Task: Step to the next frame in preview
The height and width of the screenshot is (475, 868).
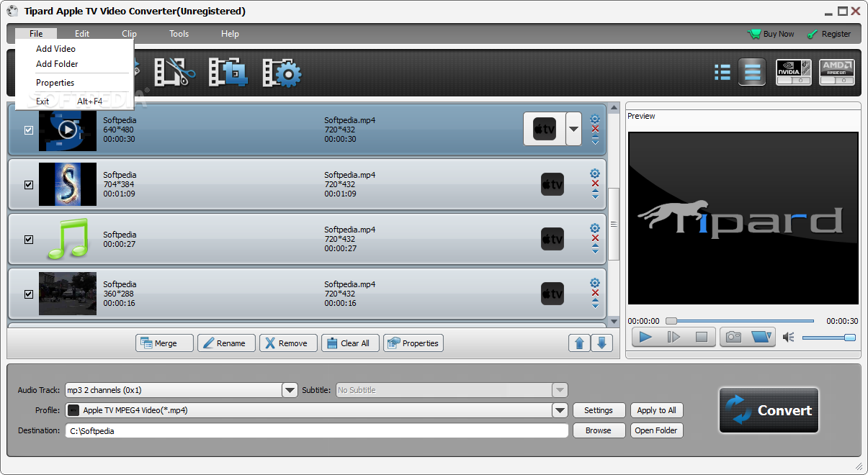Action: tap(674, 337)
